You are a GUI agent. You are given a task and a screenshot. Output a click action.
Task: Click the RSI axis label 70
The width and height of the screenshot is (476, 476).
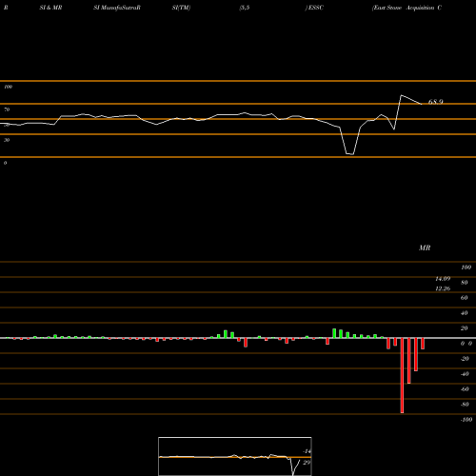point(7,109)
